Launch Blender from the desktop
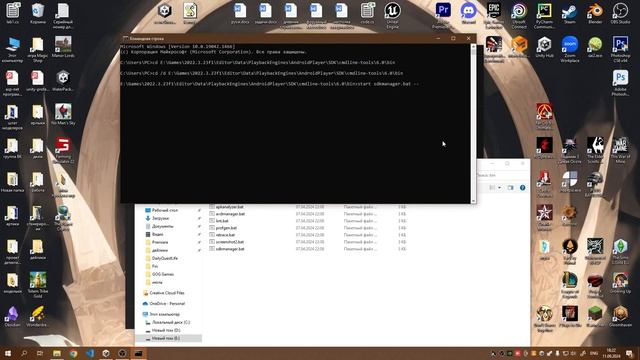Viewport: 640px width, 360px height. [595, 13]
